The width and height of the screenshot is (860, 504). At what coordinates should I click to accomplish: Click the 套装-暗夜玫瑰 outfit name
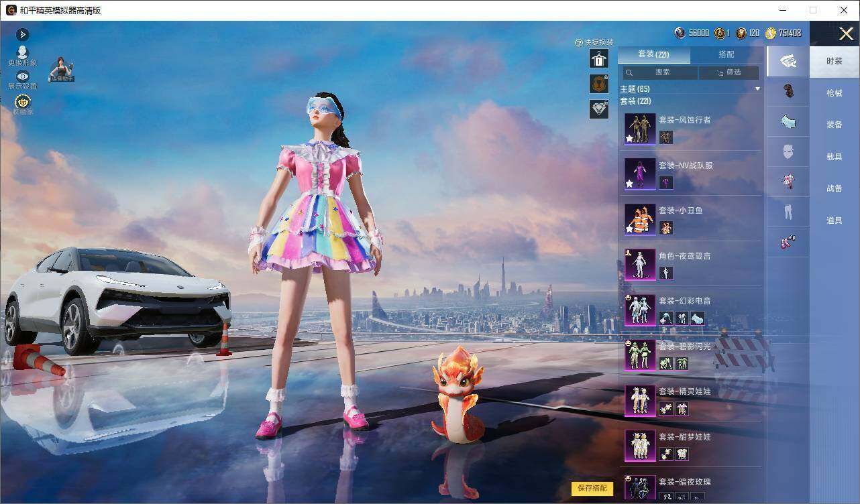point(684,482)
